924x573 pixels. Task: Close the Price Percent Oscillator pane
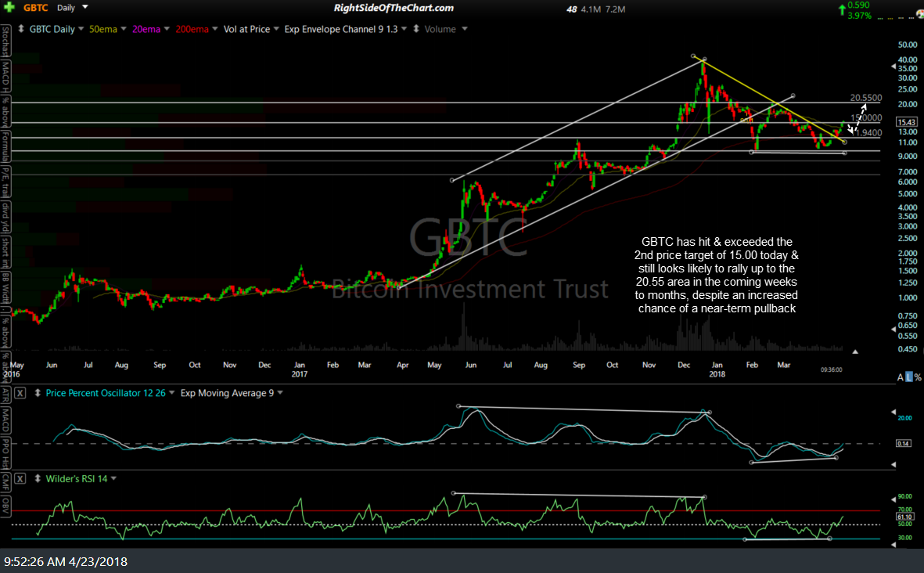[x=20, y=393]
